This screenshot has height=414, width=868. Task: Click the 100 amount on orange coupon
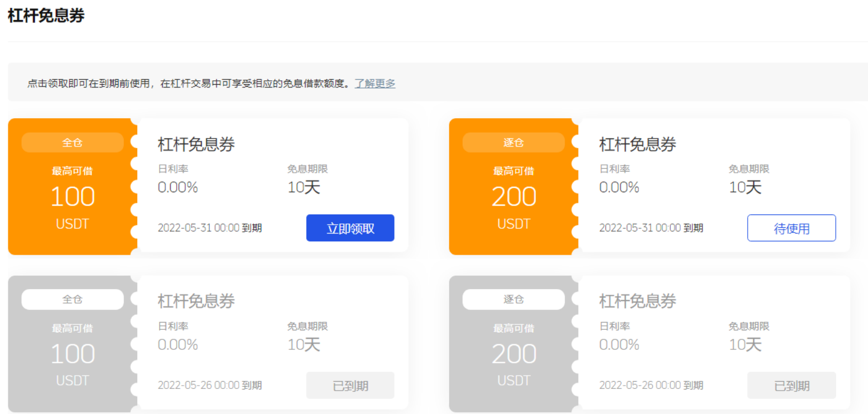coord(72,197)
